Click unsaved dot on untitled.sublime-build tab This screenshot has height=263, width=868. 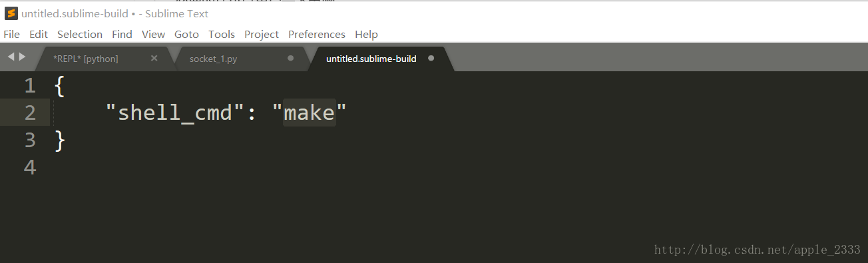(x=431, y=59)
